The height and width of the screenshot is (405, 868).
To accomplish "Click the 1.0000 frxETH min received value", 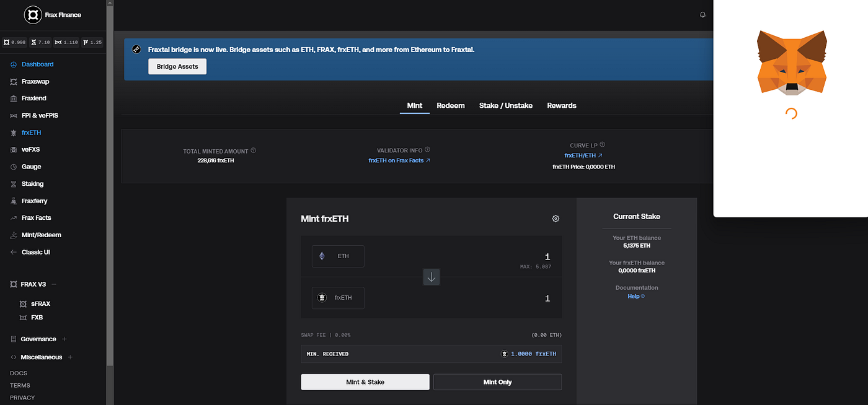I will tap(533, 354).
